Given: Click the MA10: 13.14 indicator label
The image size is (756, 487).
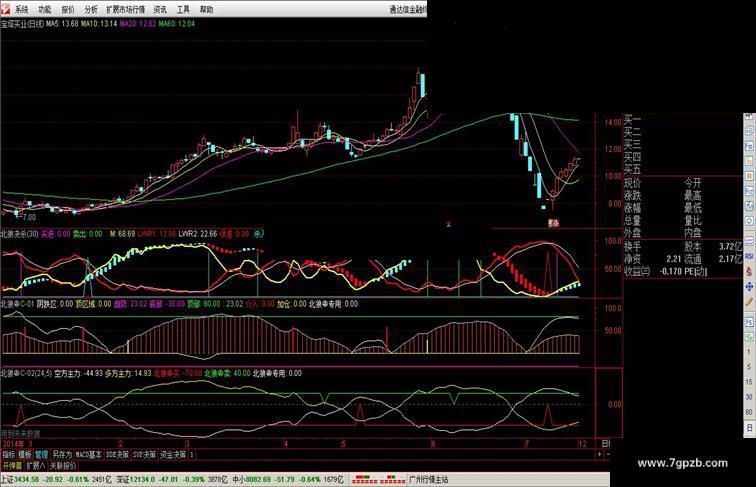Looking at the screenshot, I should point(99,23).
